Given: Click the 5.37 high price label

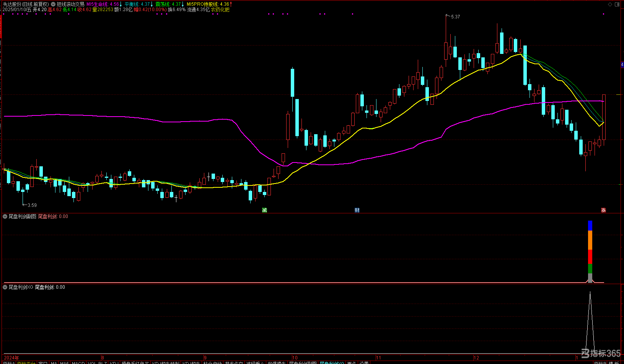Looking at the screenshot, I should [455, 17].
